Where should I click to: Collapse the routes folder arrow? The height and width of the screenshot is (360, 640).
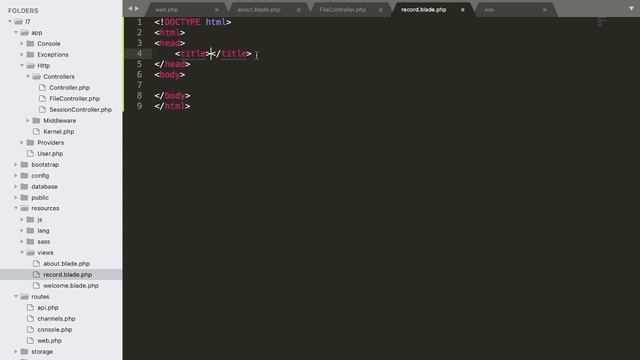click(x=16, y=296)
